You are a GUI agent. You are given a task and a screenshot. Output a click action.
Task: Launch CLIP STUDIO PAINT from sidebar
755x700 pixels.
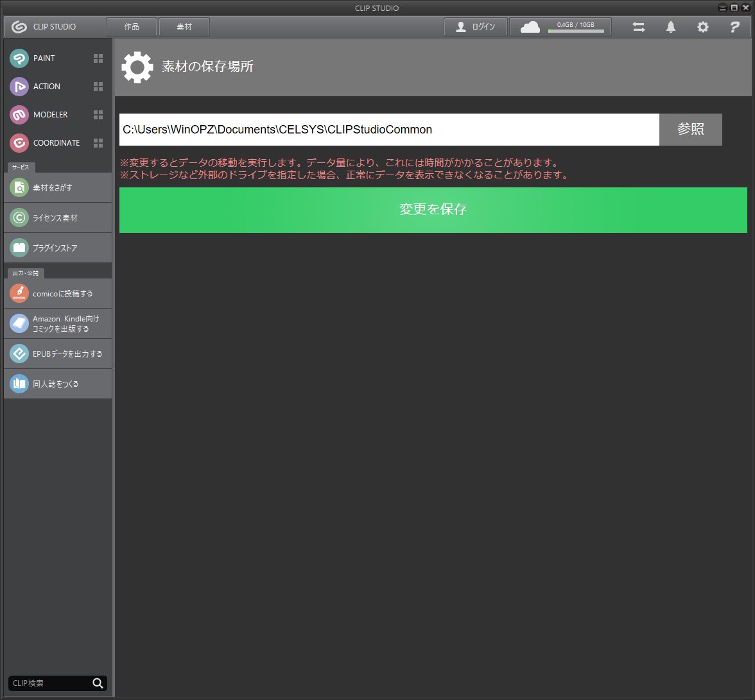coord(19,58)
